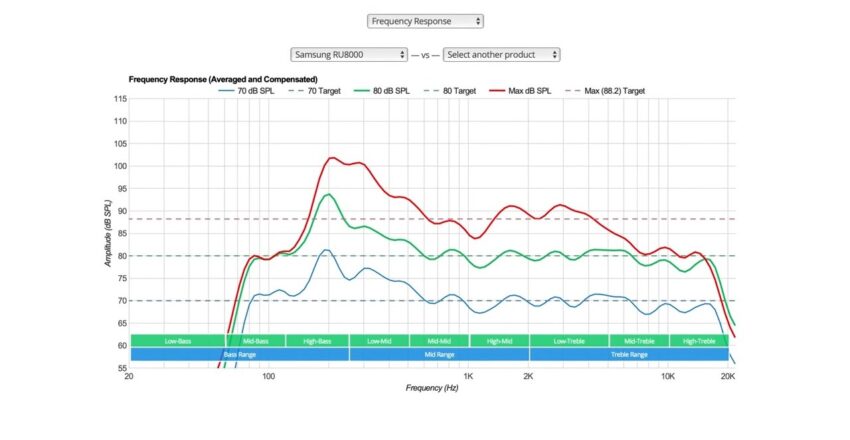The width and height of the screenshot is (850, 440).
Task: Click the High-Bass range band
Action: pos(318,341)
